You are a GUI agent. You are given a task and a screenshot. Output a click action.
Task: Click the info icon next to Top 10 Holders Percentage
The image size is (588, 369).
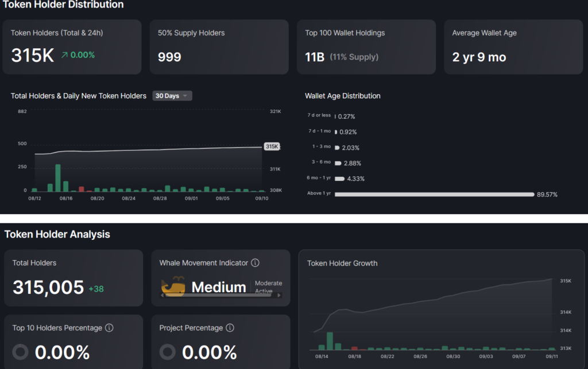pyautogui.click(x=109, y=328)
